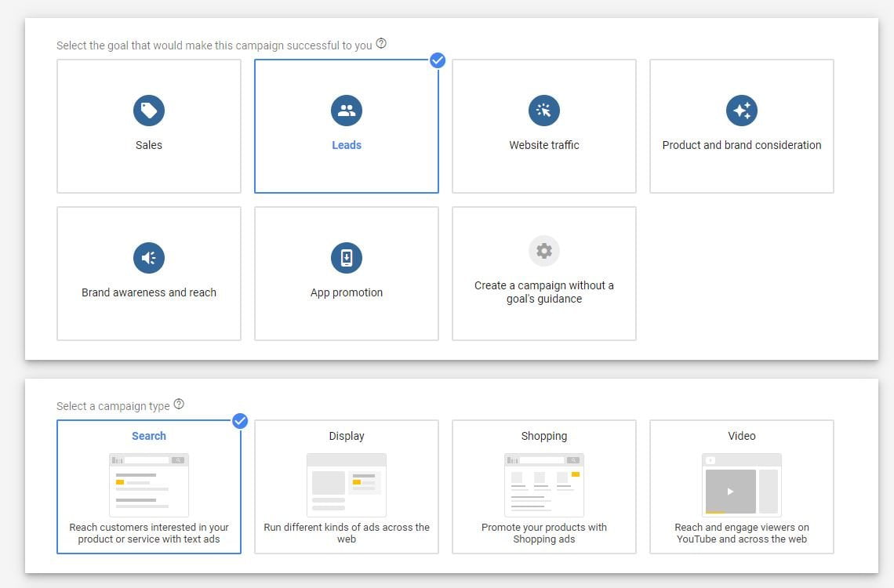894x588 pixels.
Task: Select the App promotion label
Action: tap(347, 293)
